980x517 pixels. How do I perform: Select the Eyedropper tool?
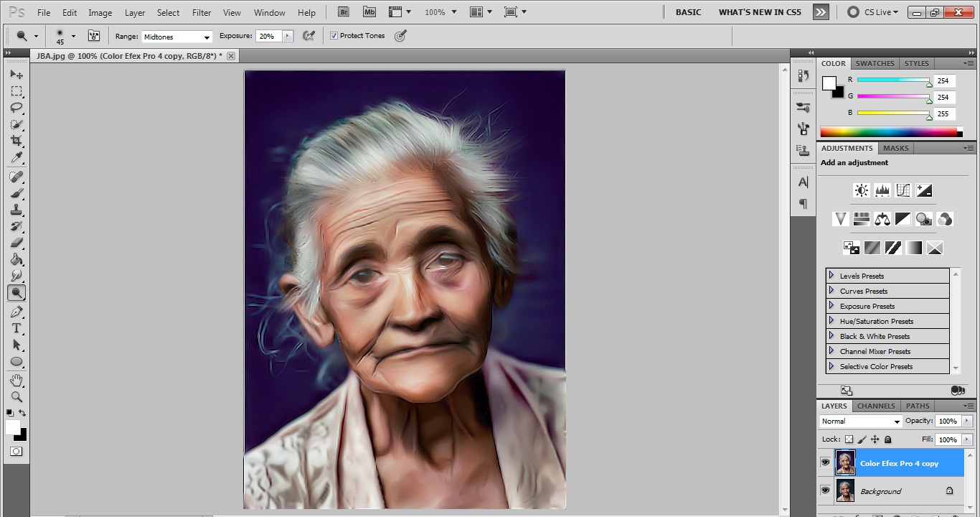click(17, 158)
